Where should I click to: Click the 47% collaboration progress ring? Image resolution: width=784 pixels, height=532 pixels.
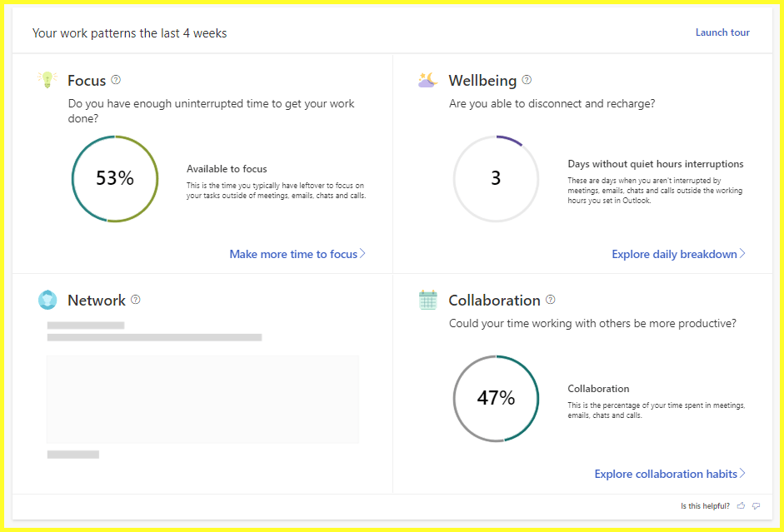pos(496,398)
